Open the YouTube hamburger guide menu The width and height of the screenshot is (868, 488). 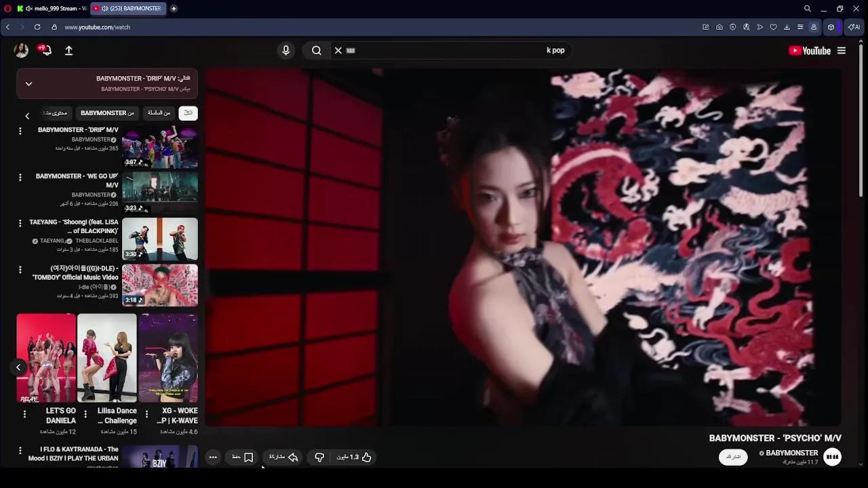(x=842, y=50)
